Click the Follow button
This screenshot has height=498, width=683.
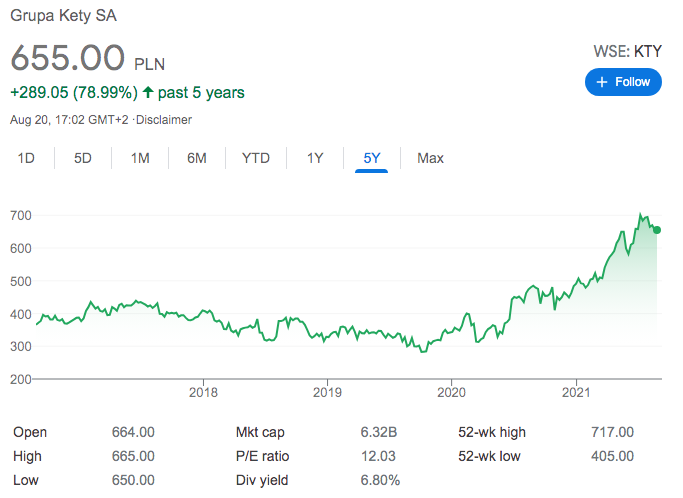[623, 82]
